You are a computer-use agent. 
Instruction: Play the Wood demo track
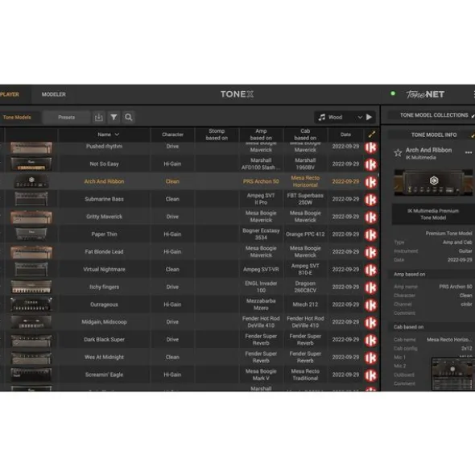pos(369,117)
